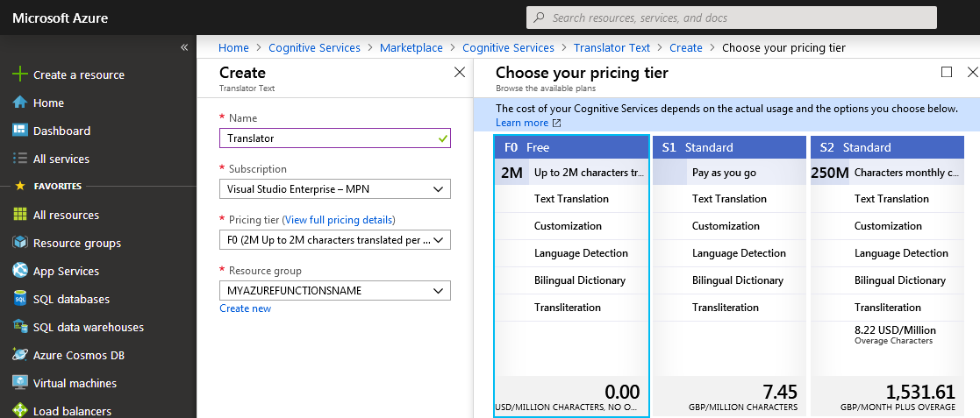Click Bilingual Dictionary in the F0 Free card
Image resolution: width=980 pixels, height=418 pixels.
point(580,280)
